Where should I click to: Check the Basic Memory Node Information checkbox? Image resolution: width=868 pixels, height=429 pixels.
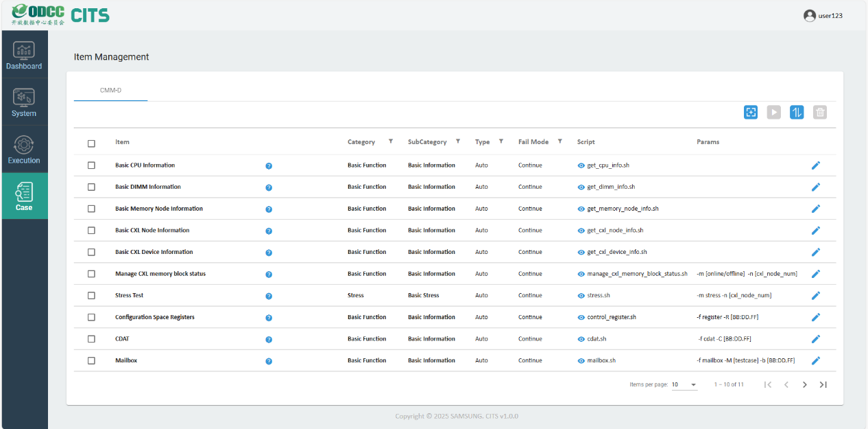click(91, 209)
